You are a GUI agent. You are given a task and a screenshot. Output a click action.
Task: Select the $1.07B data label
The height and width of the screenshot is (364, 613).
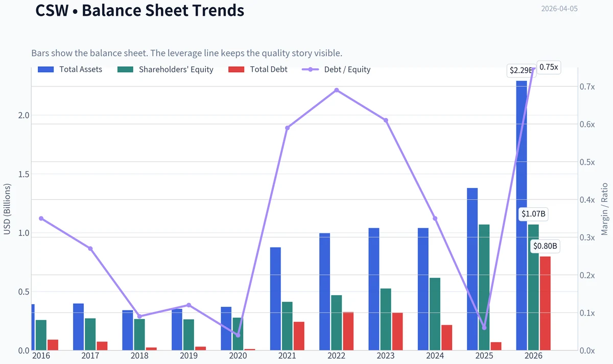[534, 214]
